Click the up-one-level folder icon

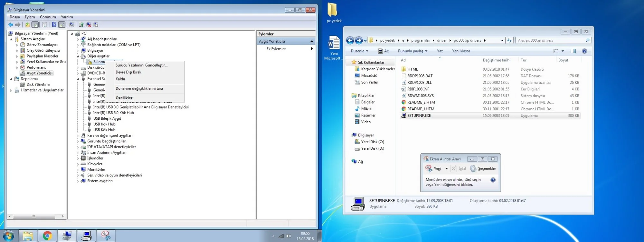point(28,25)
